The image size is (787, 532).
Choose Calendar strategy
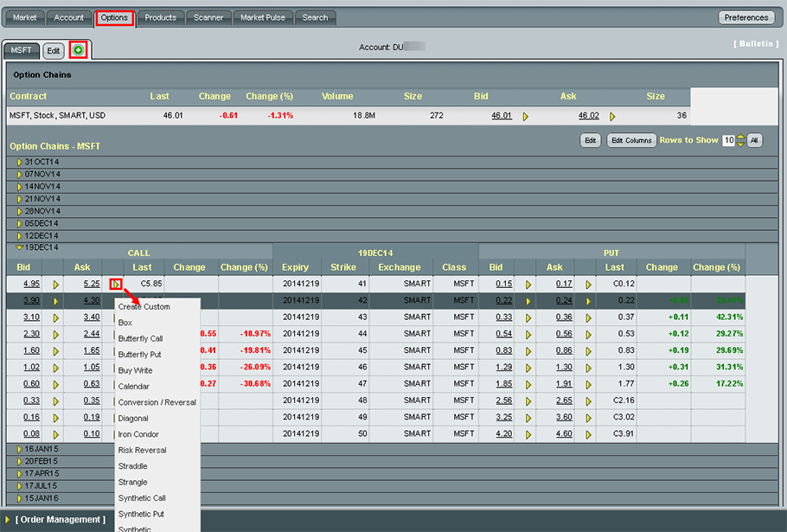click(133, 387)
